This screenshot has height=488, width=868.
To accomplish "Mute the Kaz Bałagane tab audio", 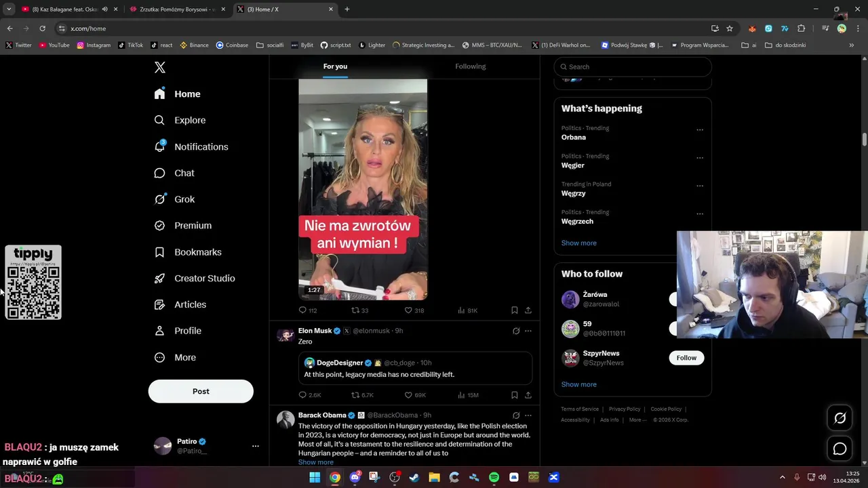I will [104, 9].
